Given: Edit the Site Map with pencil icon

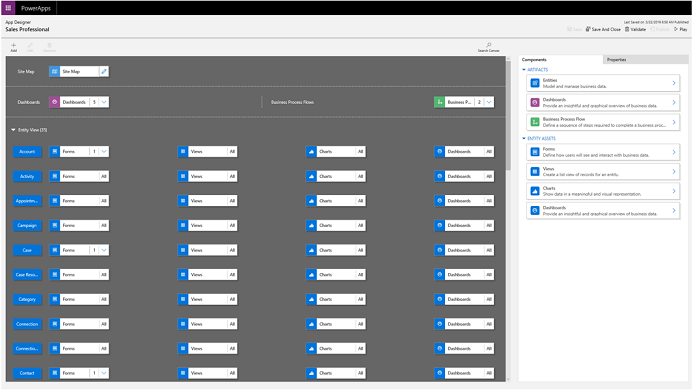Looking at the screenshot, I should [x=104, y=71].
